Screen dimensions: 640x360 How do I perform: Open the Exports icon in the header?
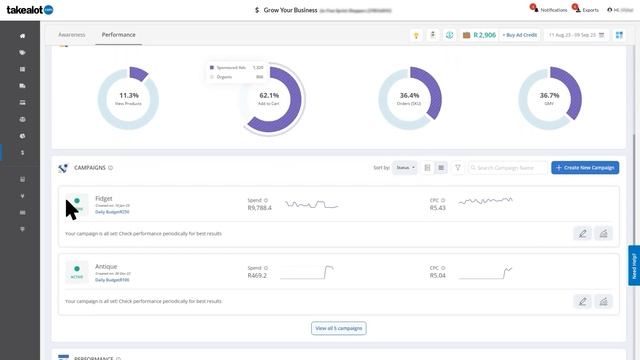577,9
